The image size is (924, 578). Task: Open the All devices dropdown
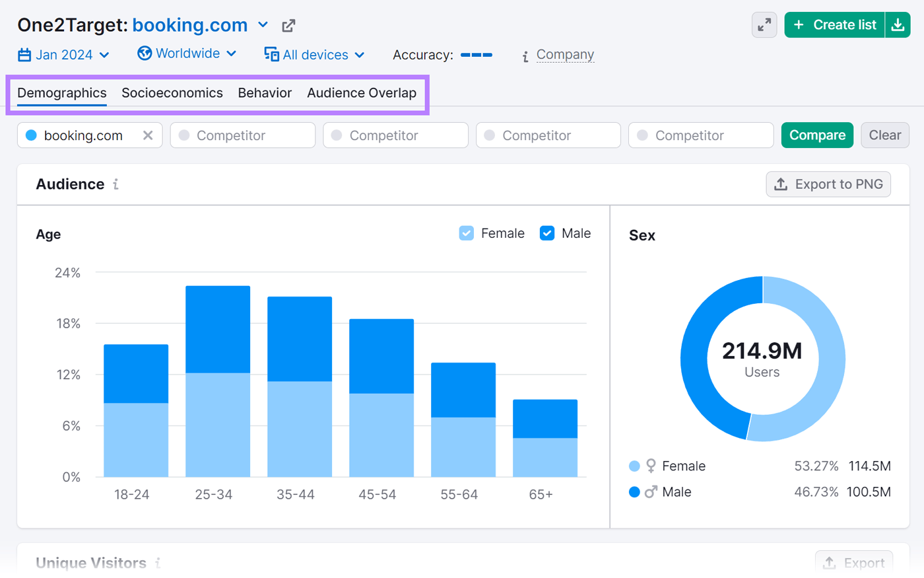coord(315,55)
